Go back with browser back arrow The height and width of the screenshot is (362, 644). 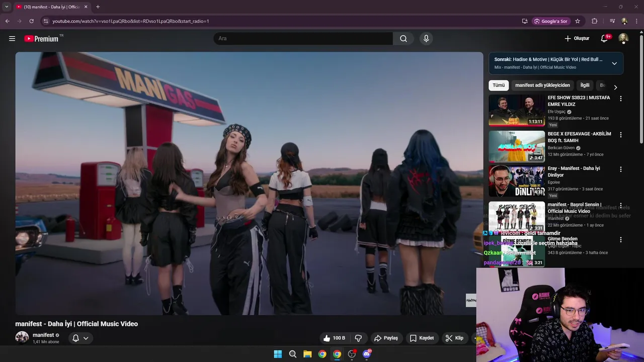pyautogui.click(x=7, y=21)
